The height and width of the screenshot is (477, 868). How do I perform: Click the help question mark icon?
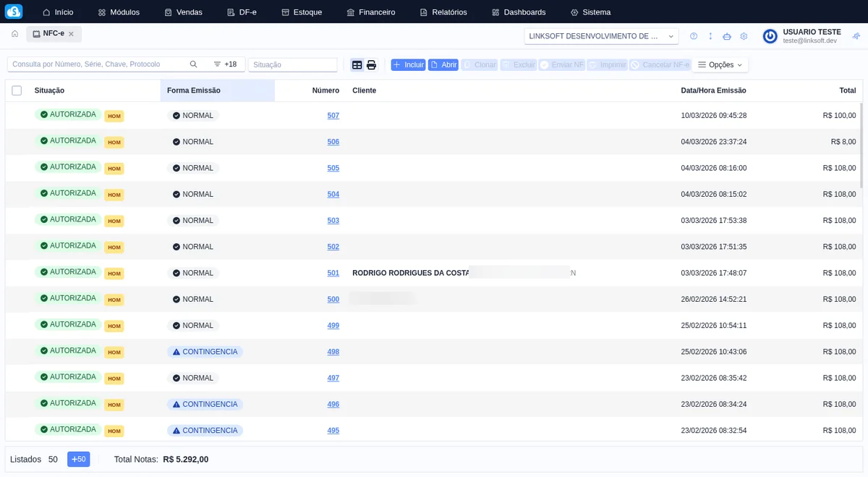point(694,36)
